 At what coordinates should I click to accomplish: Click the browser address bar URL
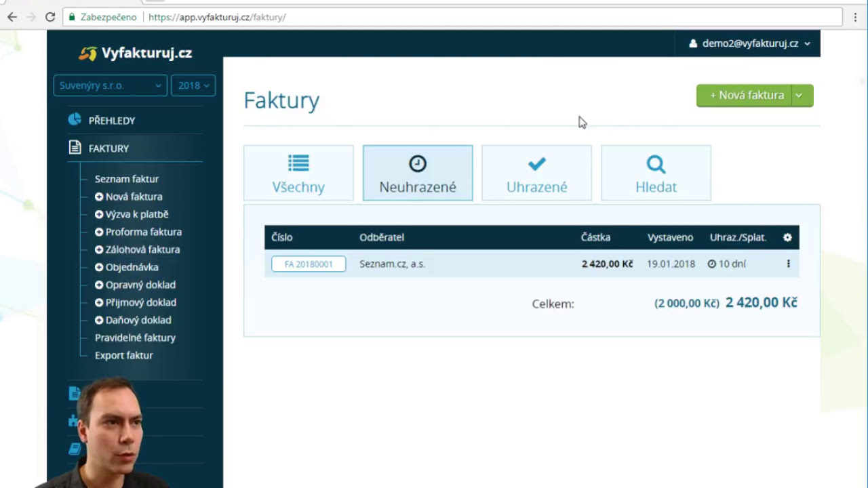click(x=217, y=17)
